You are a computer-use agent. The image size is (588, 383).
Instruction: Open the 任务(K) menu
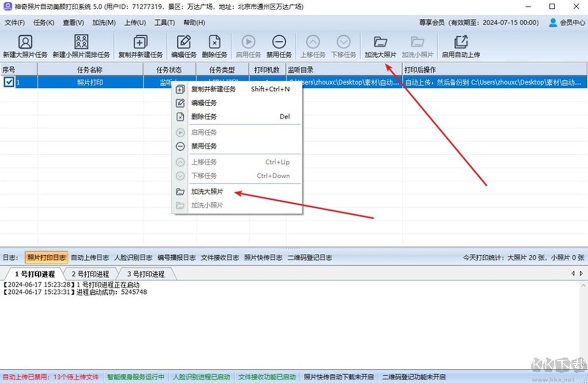click(44, 23)
